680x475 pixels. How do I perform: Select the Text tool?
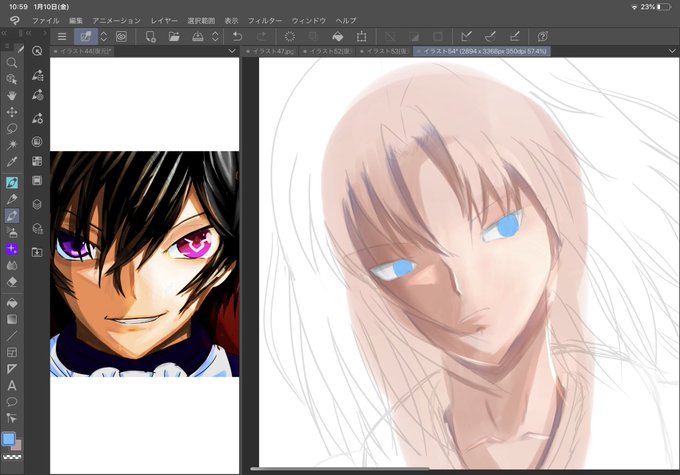[x=12, y=385]
